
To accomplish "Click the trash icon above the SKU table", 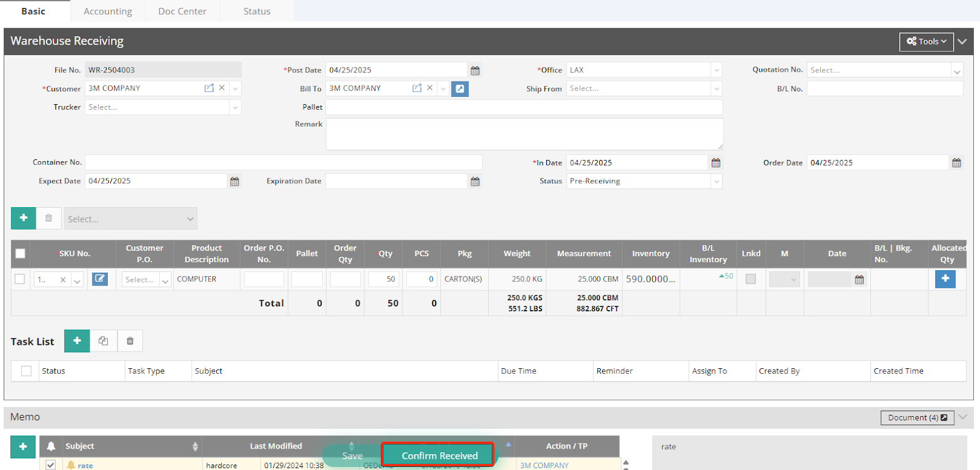I will [x=48, y=218].
